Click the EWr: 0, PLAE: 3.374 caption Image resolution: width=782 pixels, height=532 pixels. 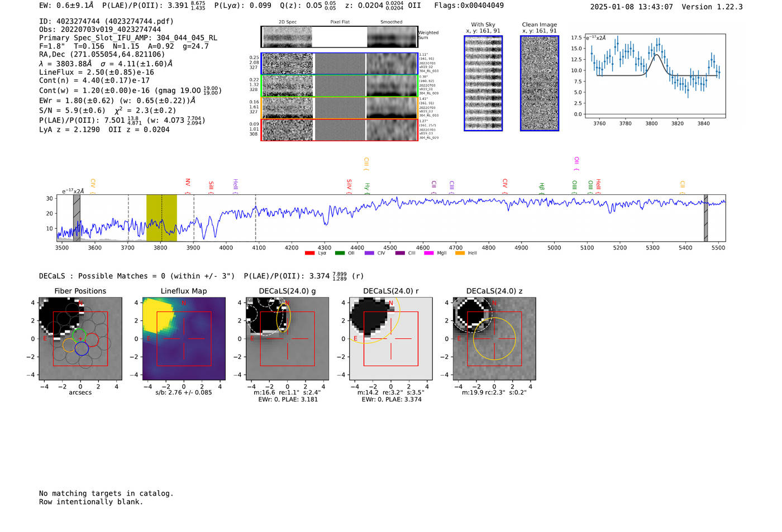pyautogui.click(x=391, y=400)
